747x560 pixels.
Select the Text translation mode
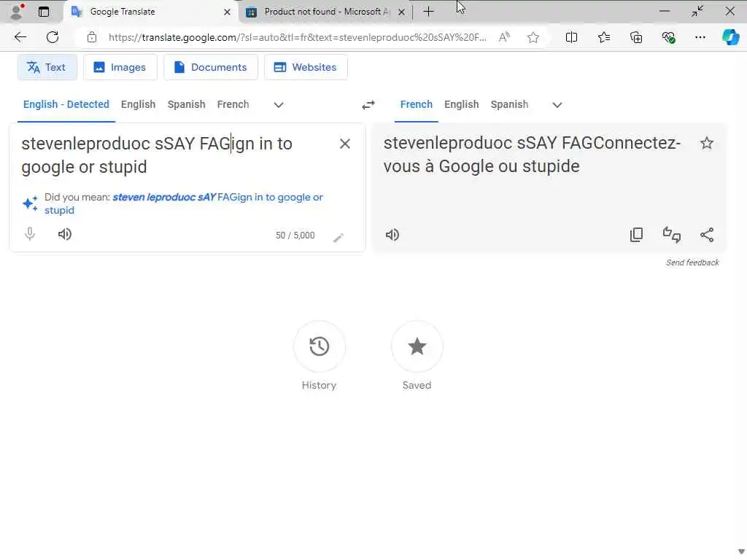(x=47, y=67)
